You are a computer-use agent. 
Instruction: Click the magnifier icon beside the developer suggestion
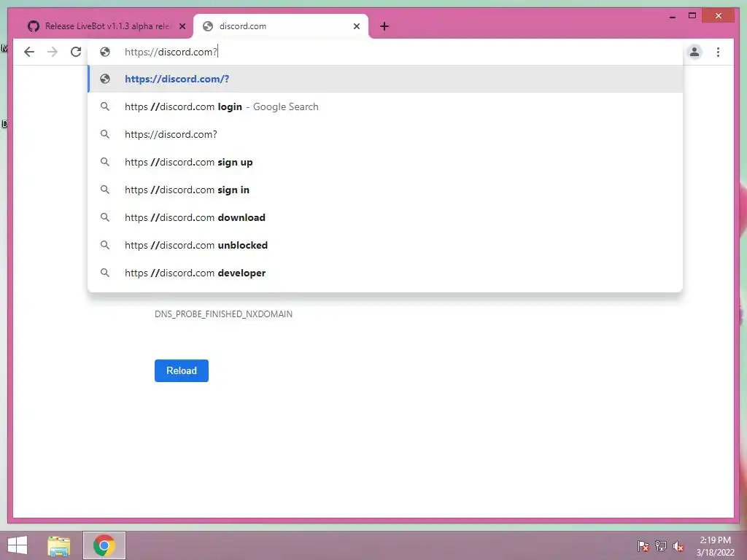(105, 273)
